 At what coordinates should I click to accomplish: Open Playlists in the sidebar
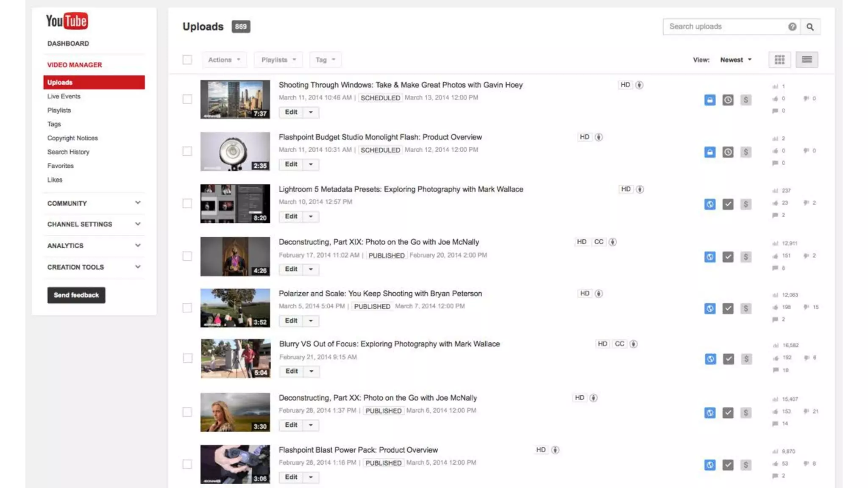click(59, 110)
